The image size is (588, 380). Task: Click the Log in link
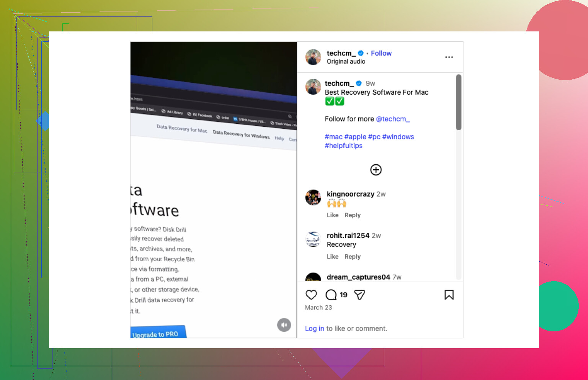click(x=315, y=329)
